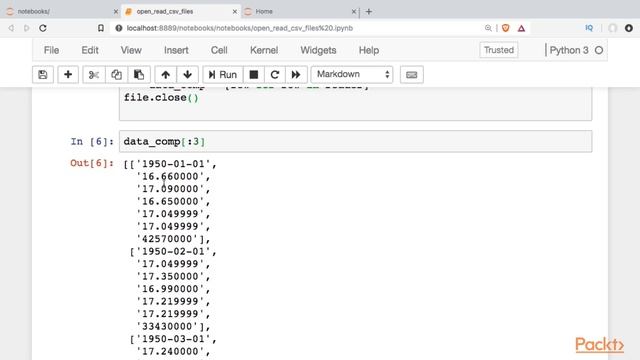The width and height of the screenshot is (640, 360).
Task: Click the '16.660000' output value
Action: [170, 176]
